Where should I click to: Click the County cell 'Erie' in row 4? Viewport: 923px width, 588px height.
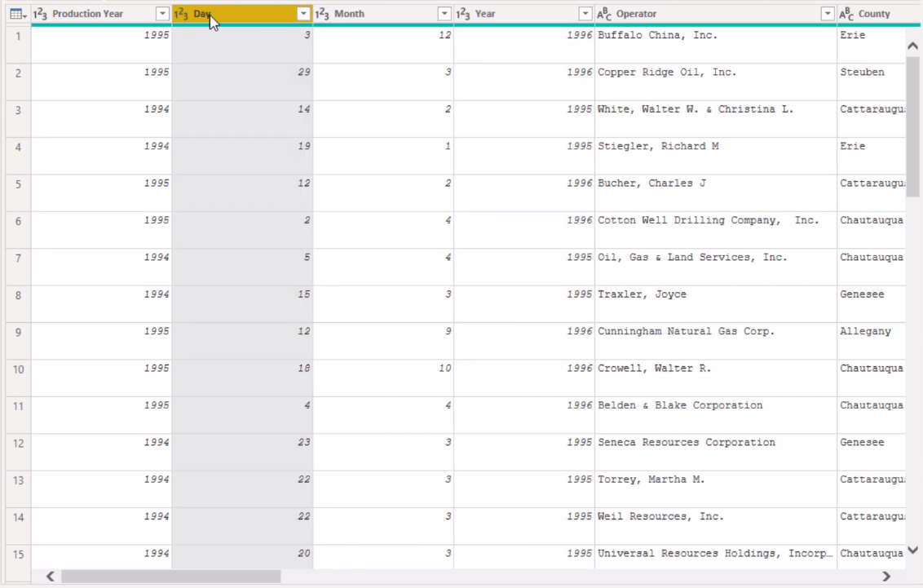point(871,156)
